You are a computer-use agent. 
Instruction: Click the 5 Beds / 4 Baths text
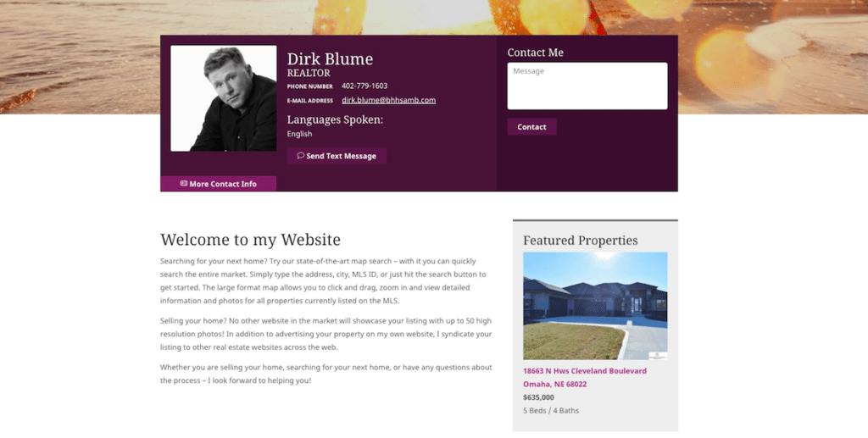pos(551,410)
